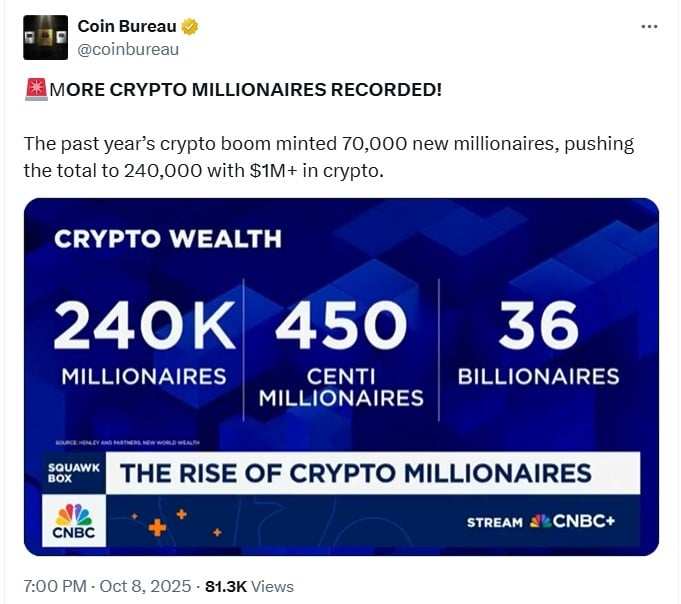Open the Coin Bureau profile avatar
The width and height of the screenshot is (681, 604).
point(45,38)
